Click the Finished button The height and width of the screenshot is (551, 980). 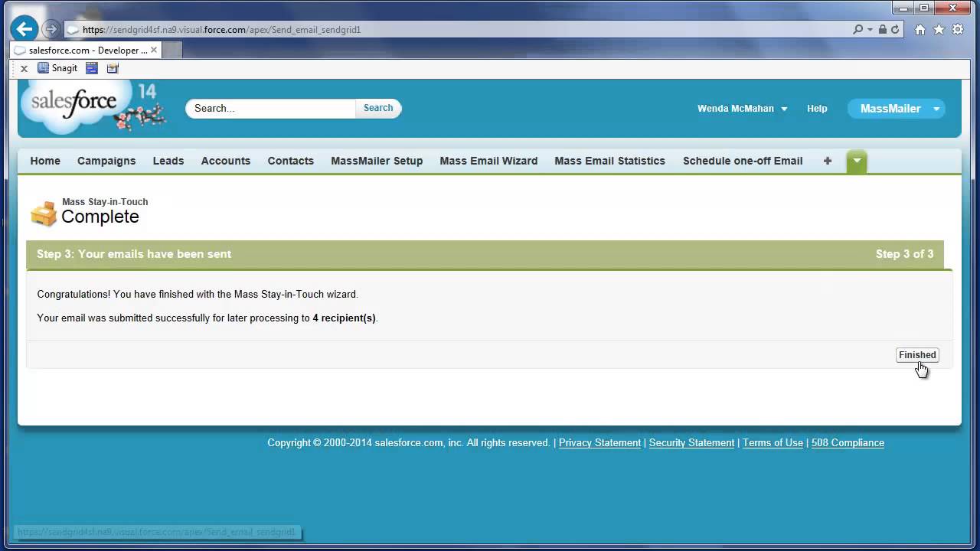pyautogui.click(x=917, y=355)
